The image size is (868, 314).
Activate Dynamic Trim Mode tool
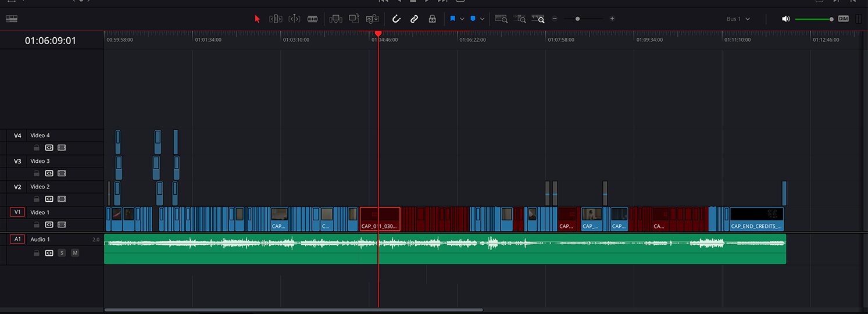pos(294,19)
